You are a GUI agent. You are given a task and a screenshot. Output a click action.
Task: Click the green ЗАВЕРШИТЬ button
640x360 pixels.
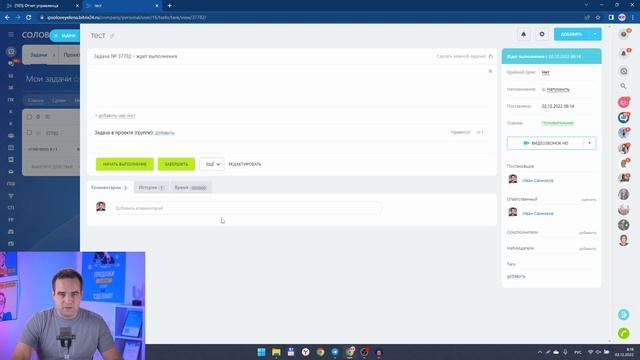tap(176, 164)
